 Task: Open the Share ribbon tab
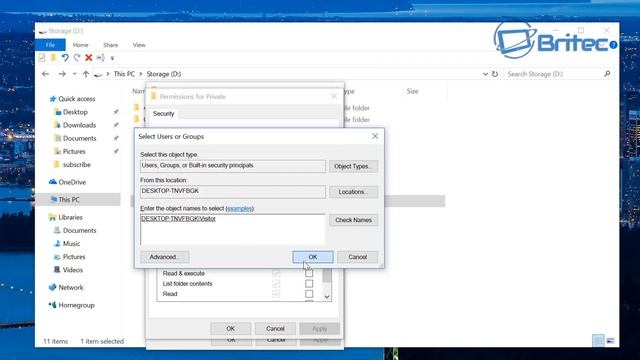click(111, 45)
